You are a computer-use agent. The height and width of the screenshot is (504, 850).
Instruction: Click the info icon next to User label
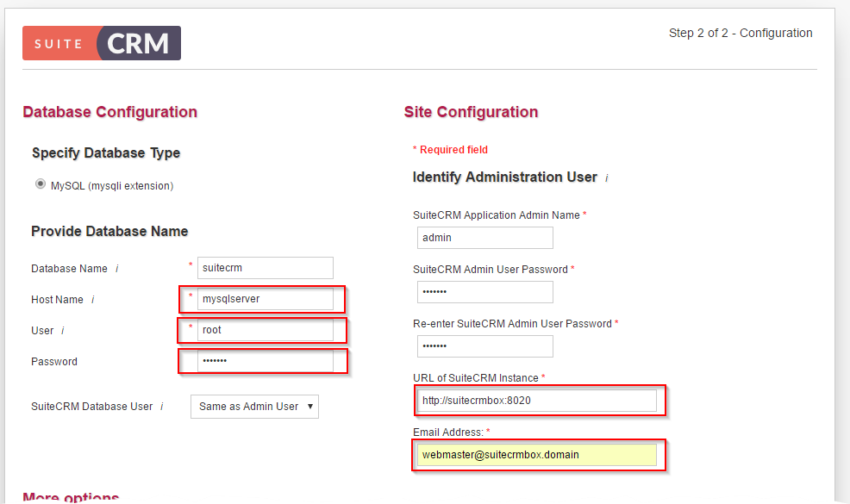point(62,331)
